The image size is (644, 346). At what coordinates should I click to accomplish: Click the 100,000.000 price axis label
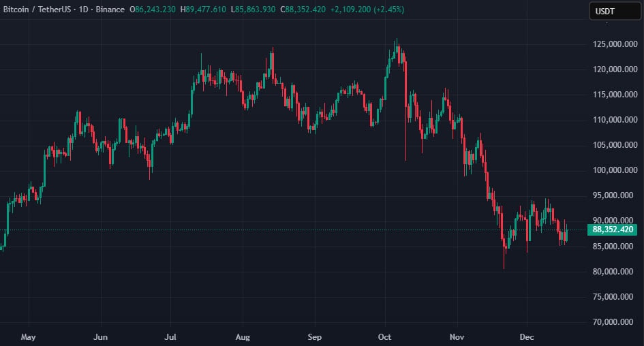[x=615, y=170]
